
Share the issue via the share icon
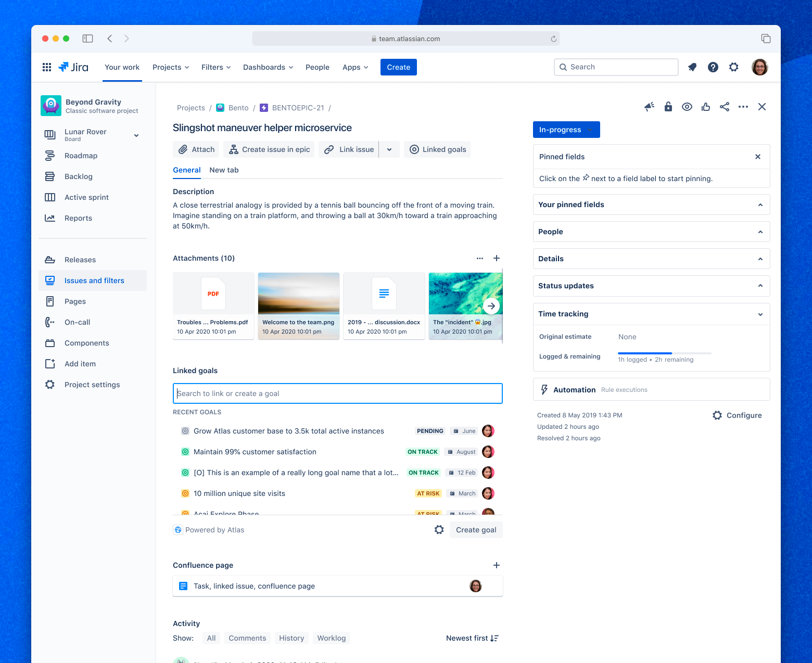pyautogui.click(x=724, y=107)
